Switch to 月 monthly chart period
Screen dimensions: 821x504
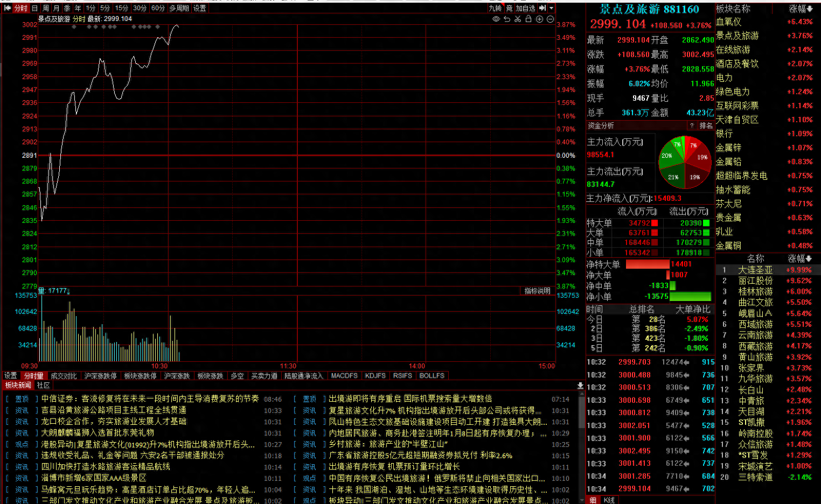point(57,8)
